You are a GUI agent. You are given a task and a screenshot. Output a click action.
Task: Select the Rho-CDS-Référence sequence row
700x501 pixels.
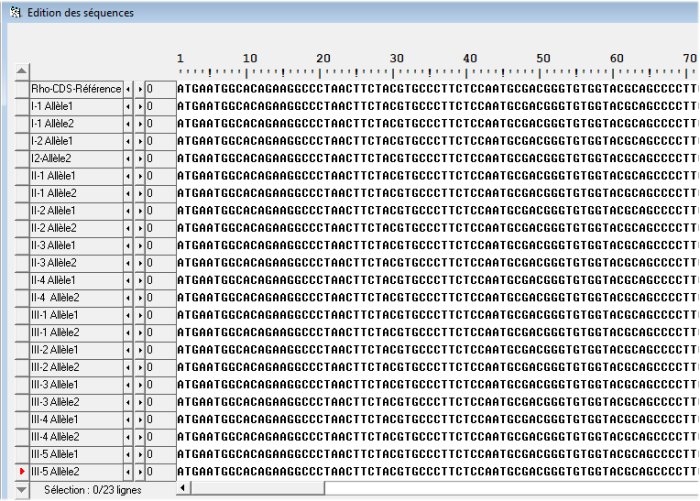coord(76,89)
